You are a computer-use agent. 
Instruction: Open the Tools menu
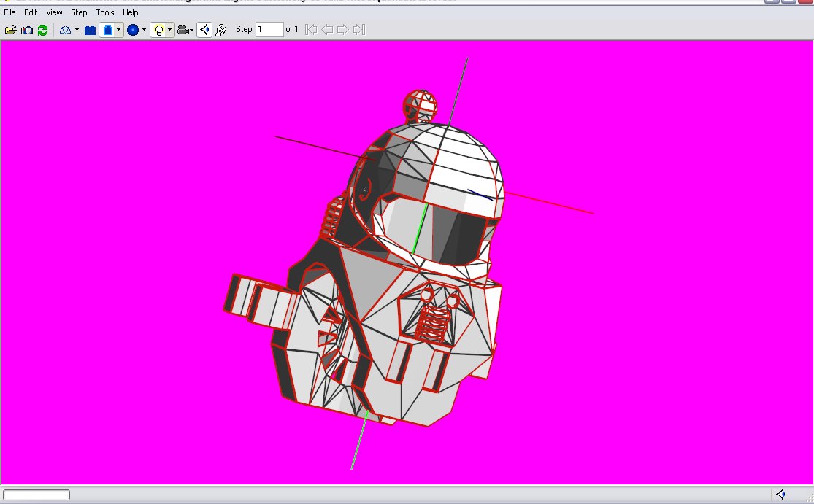coord(105,12)
